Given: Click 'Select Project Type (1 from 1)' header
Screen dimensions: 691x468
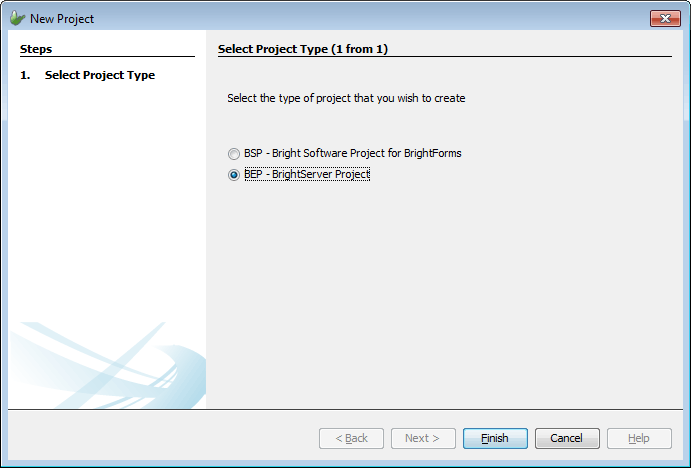Looking at the screenshot, I should 316,48.
